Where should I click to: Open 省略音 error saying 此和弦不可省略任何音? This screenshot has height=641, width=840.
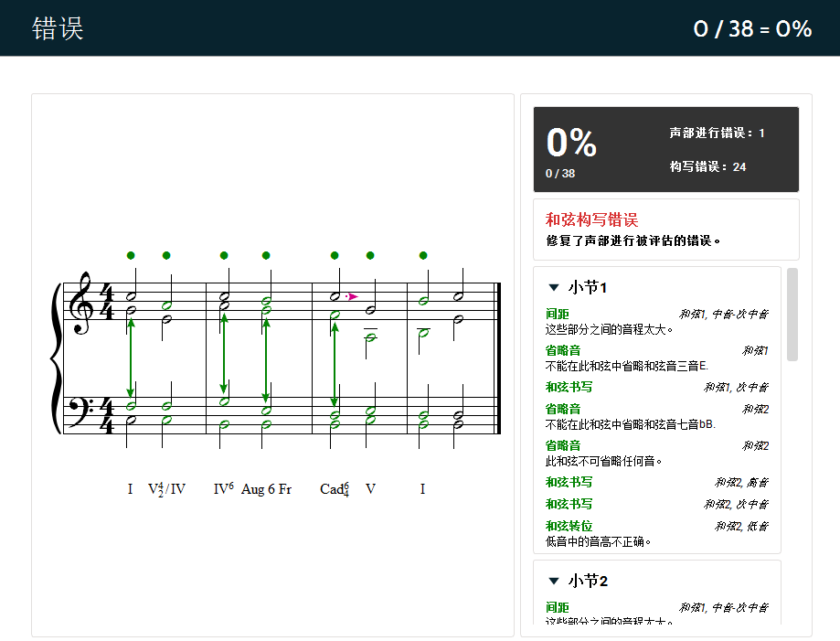[563, 445]
